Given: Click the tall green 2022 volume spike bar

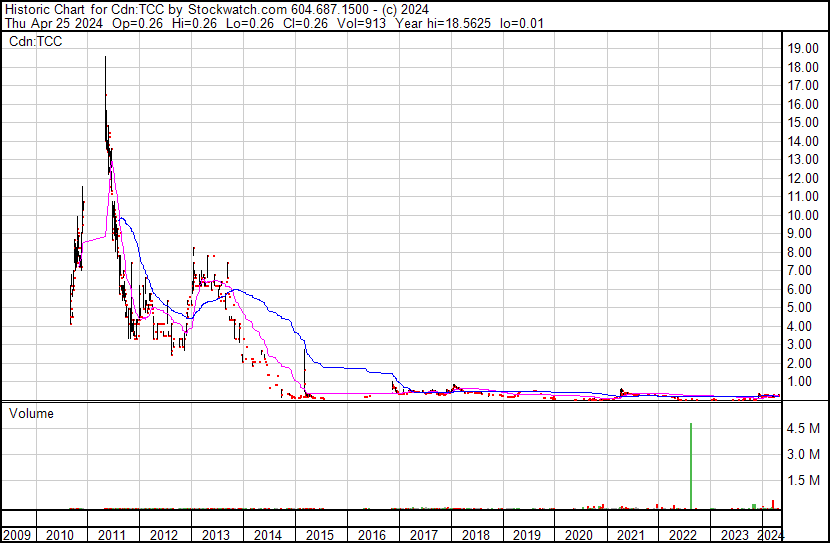Looking at the screenshot, I should tap(691, 466).
